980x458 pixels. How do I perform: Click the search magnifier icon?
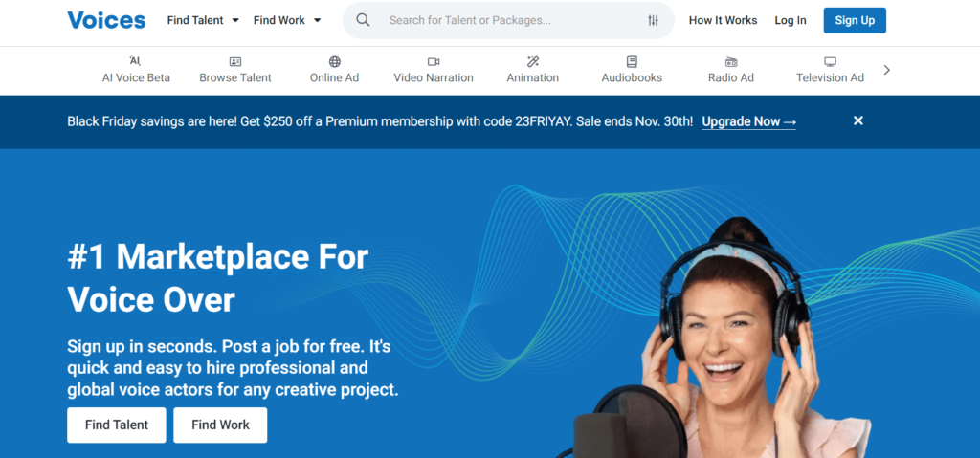(363, 20)
